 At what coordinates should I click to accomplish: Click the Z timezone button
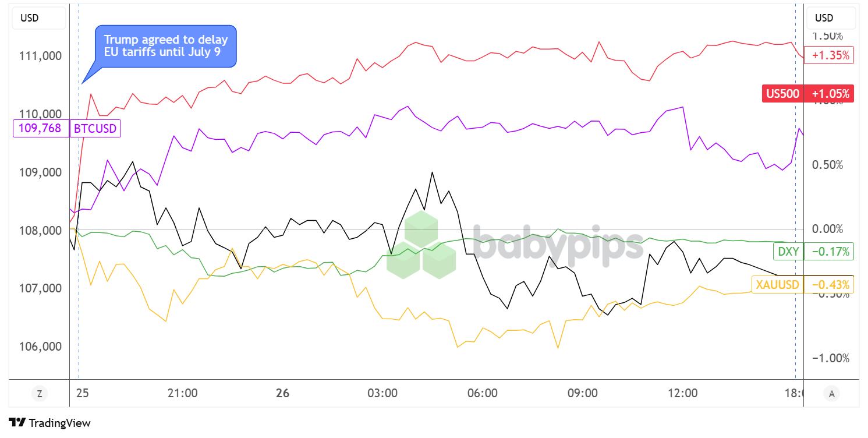point(39,394)
